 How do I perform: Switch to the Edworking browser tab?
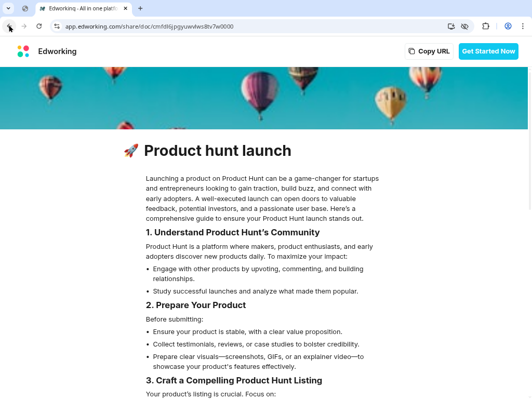[81, 8]
